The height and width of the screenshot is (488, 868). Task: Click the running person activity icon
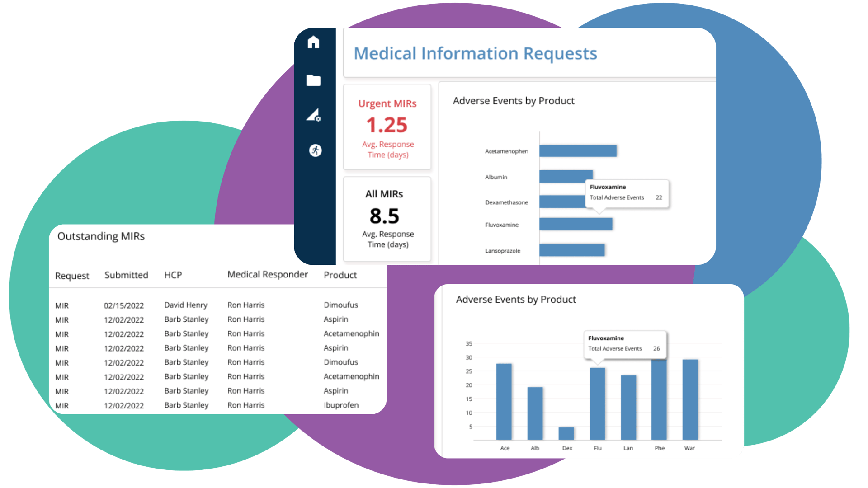coord(315,150)
